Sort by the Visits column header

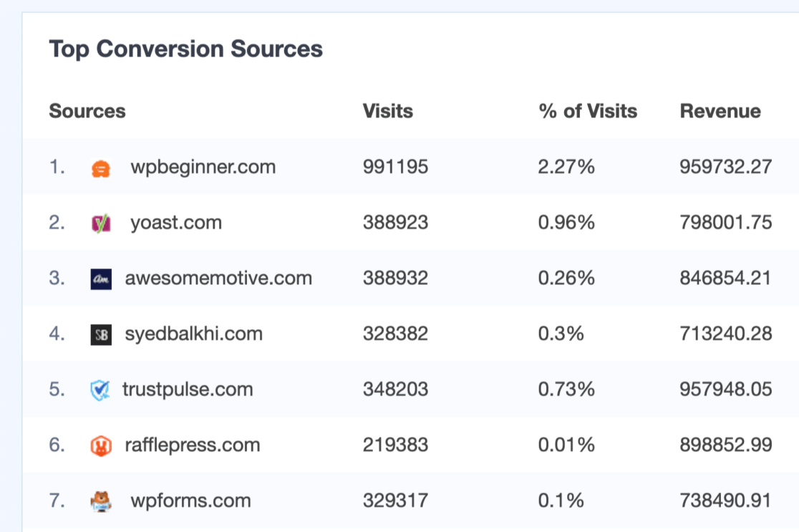[387, 111]
